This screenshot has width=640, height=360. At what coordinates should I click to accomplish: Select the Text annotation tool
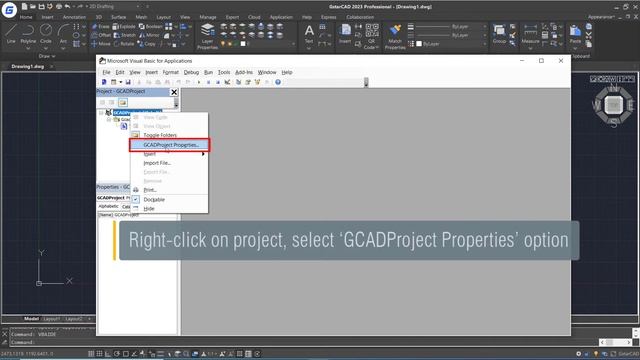[309, 33]
